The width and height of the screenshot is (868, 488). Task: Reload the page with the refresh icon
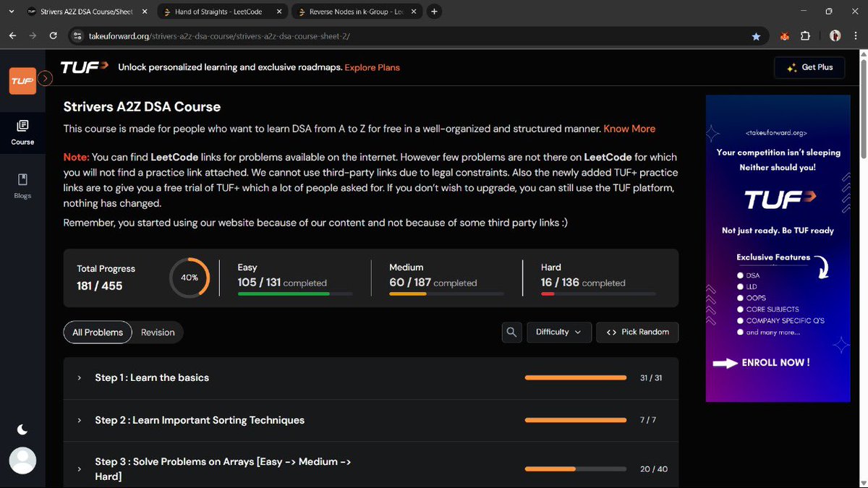(x=53, y=35)
